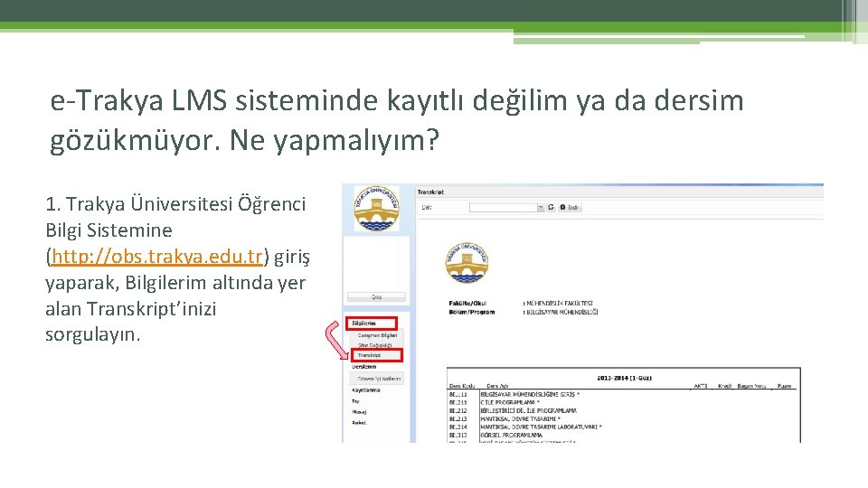This screenshot has height=488, width=868.
Task: Click the slide title about e-Trakya LMS
Action: click(396, 120)
